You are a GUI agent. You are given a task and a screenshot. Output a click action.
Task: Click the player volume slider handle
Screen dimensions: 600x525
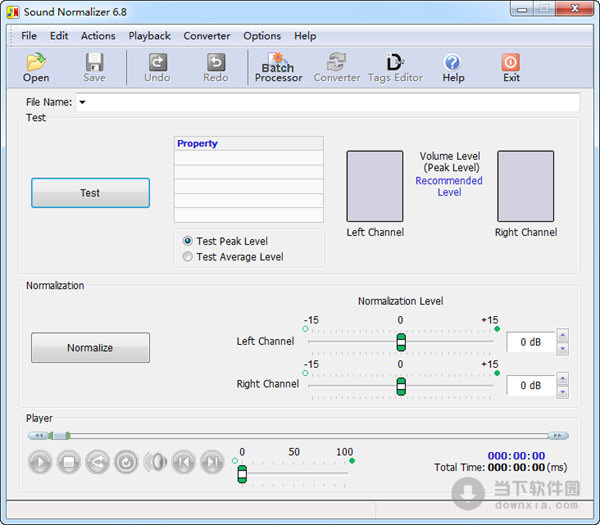point(242,474)
